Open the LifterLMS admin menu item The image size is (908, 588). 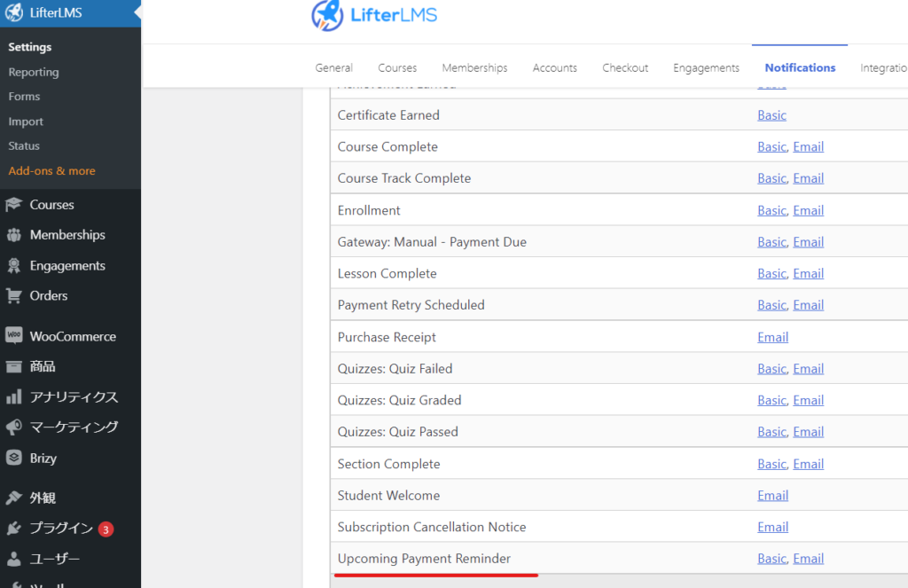[71, 12]
